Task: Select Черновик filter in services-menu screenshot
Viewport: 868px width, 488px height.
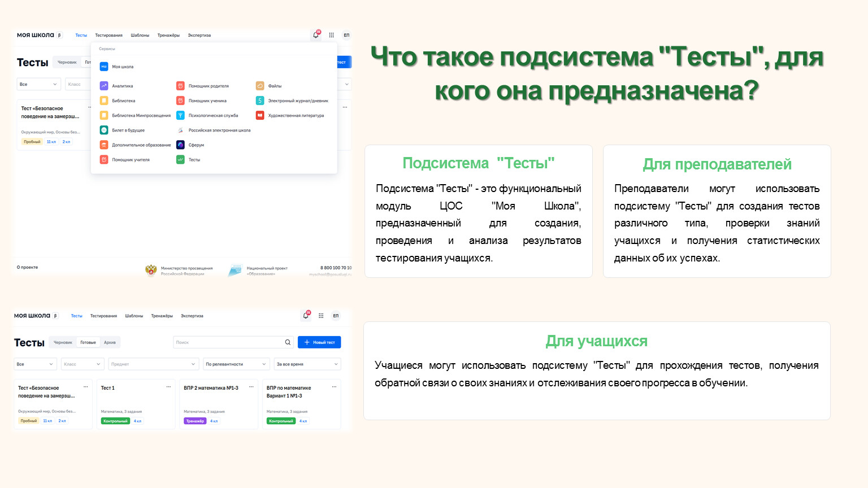Action: 67,62
